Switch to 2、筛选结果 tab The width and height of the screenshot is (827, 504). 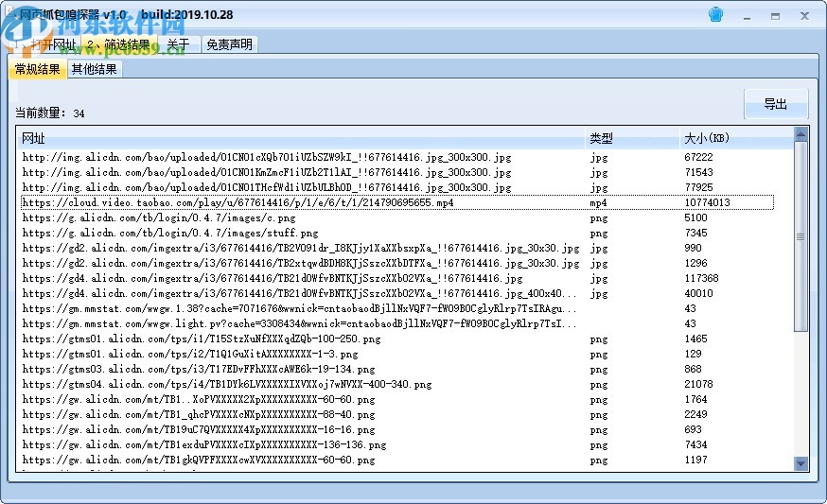point(117,44)
